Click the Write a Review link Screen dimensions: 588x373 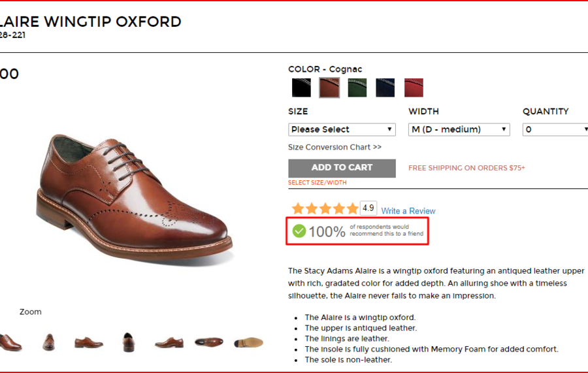pyautogui.click(x=408, y=211)
